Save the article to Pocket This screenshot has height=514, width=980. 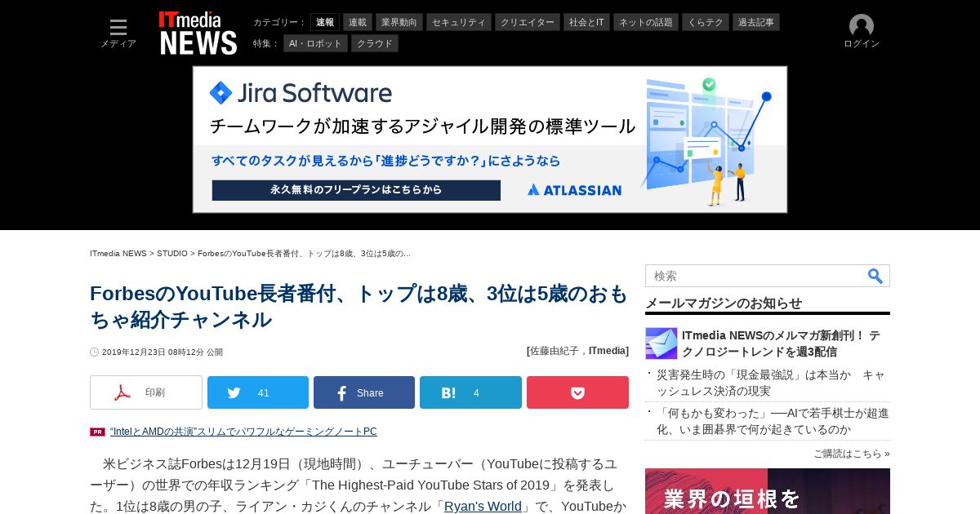coord(577,392)
